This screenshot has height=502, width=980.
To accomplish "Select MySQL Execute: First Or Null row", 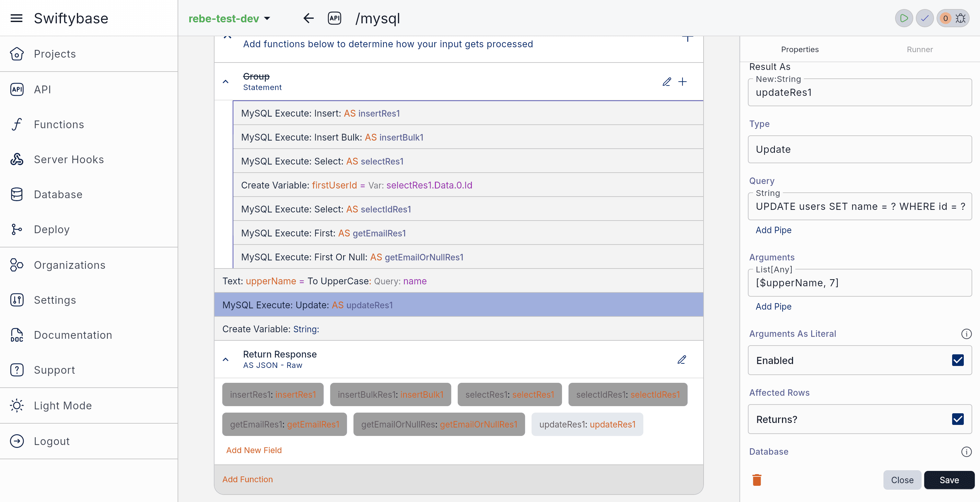I will [x=468, y=257].
